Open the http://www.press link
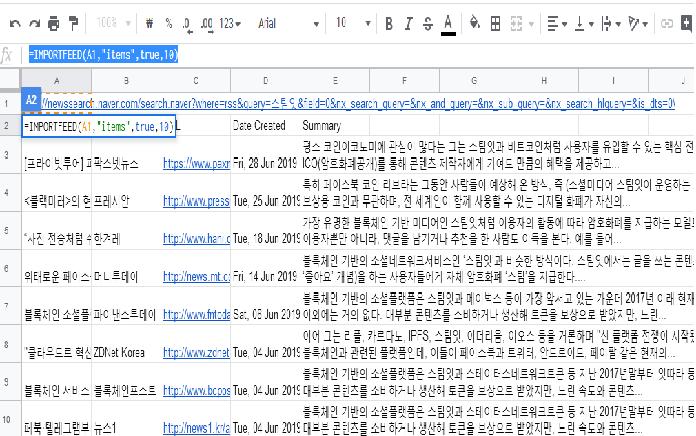This screenshot has height=436, width=696. [x=196, y=201]
